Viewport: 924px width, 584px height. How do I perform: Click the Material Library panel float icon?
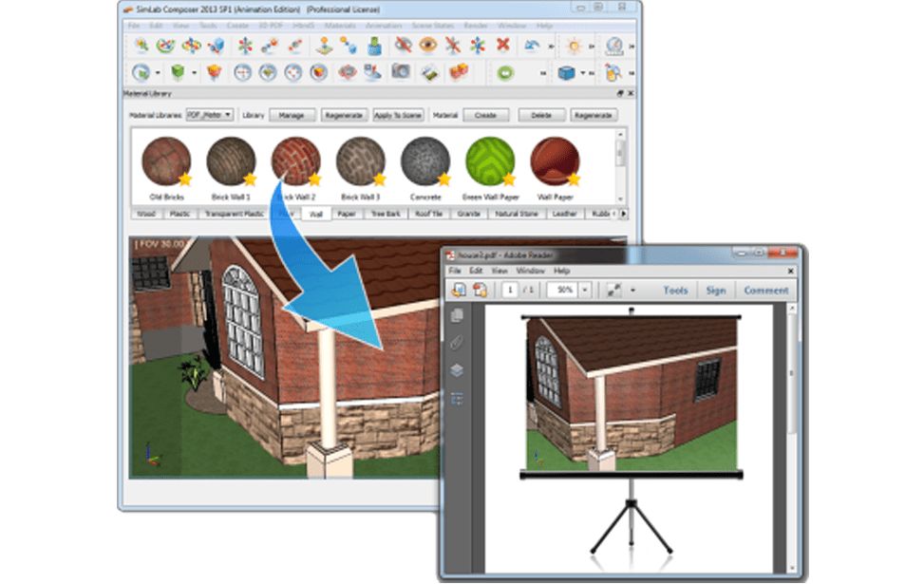[620, 93]
